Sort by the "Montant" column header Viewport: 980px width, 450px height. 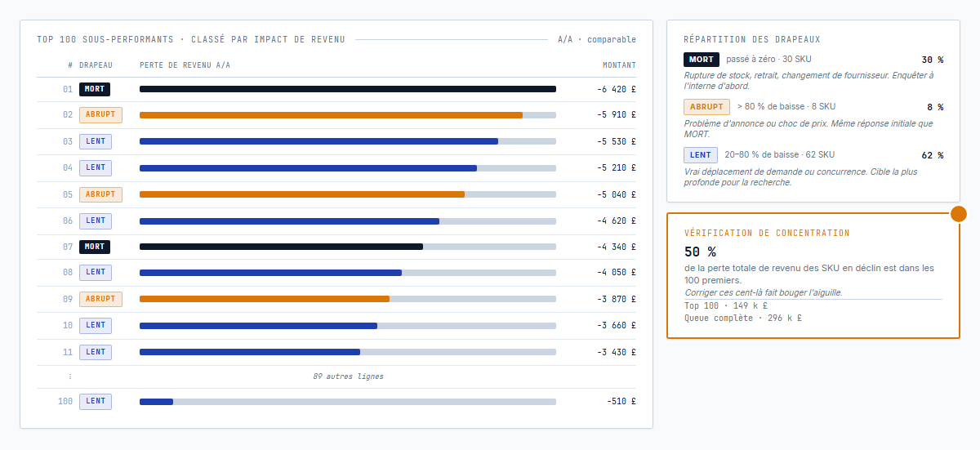coord(619,65)
